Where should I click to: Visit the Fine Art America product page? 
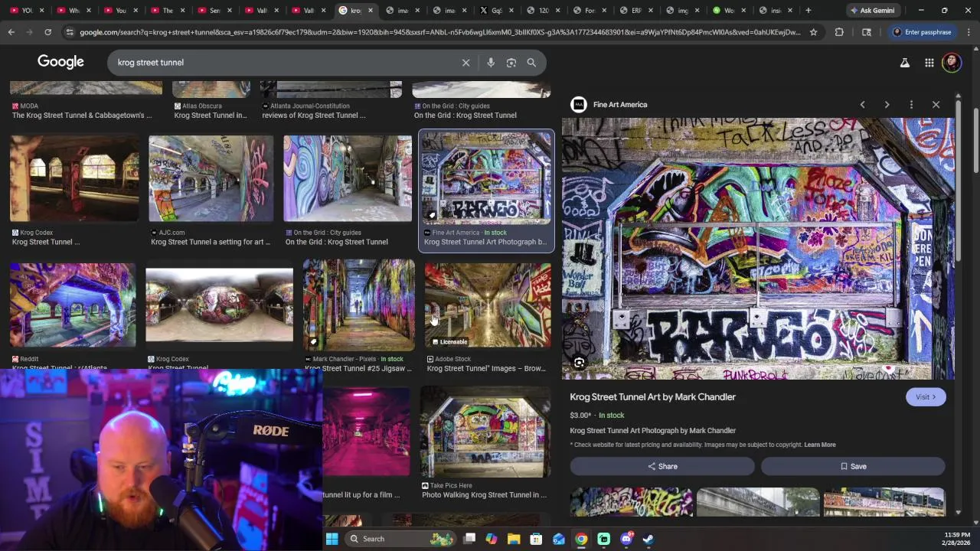[x=926, y=397]
